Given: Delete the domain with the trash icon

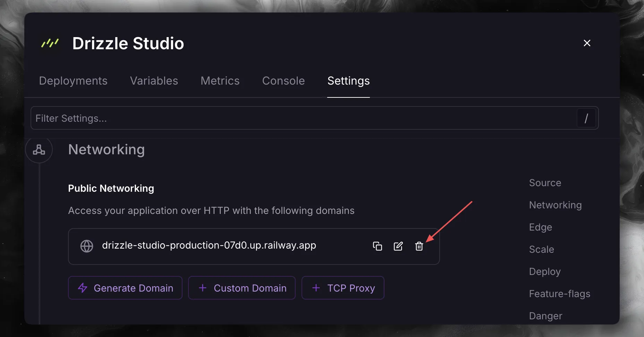Looking at the screenshot, I should [419, 246].
